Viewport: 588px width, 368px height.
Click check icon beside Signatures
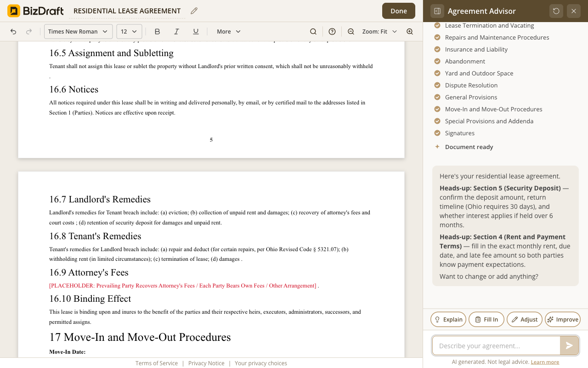coord(437,133)
